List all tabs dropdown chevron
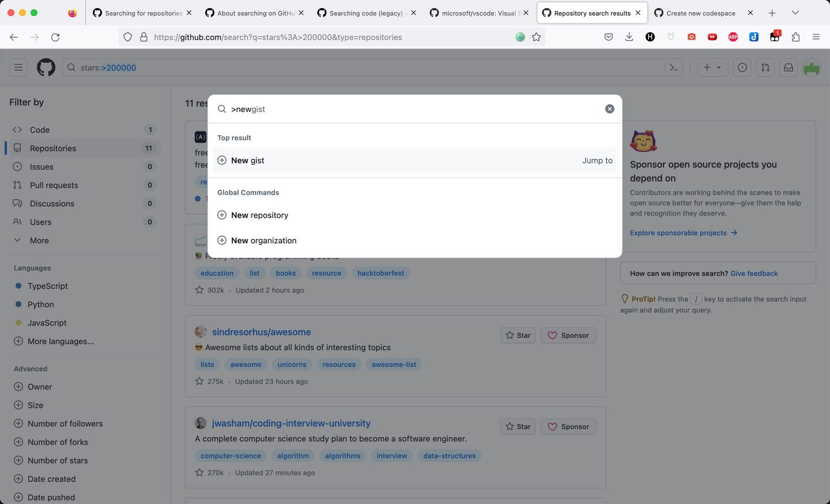Image resolution: width=830 pixels, height=504 pixels. point(795,13)
